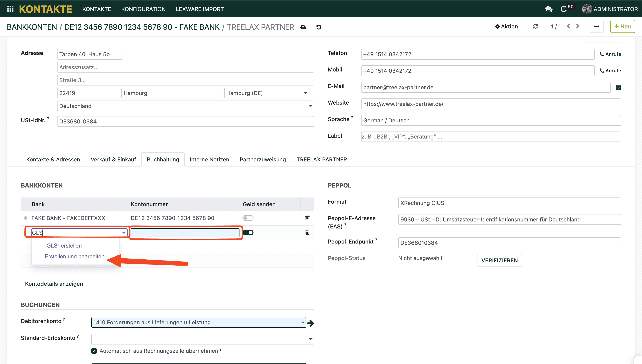Disable Geld senden toggle on GLS row
This screenshot has width=642, height=364.
(x=248, y=232)
